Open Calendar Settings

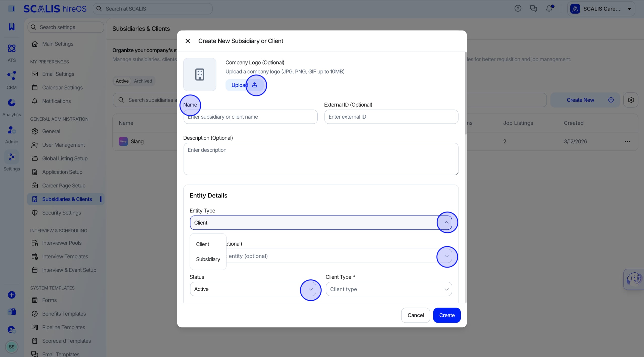66,87
